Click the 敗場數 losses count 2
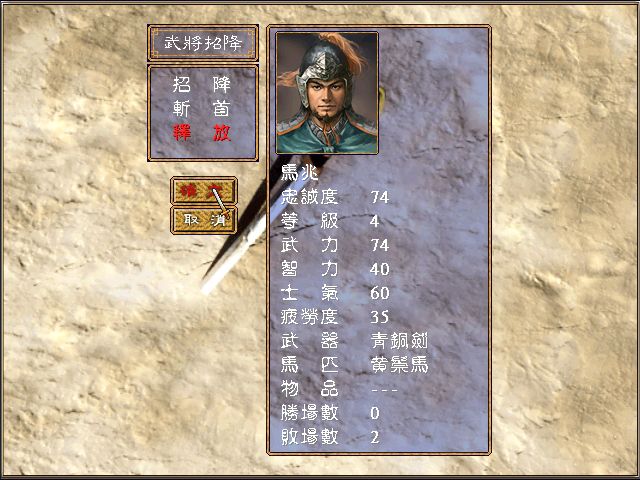Screen dimensions: 640x480 point(375,437)
